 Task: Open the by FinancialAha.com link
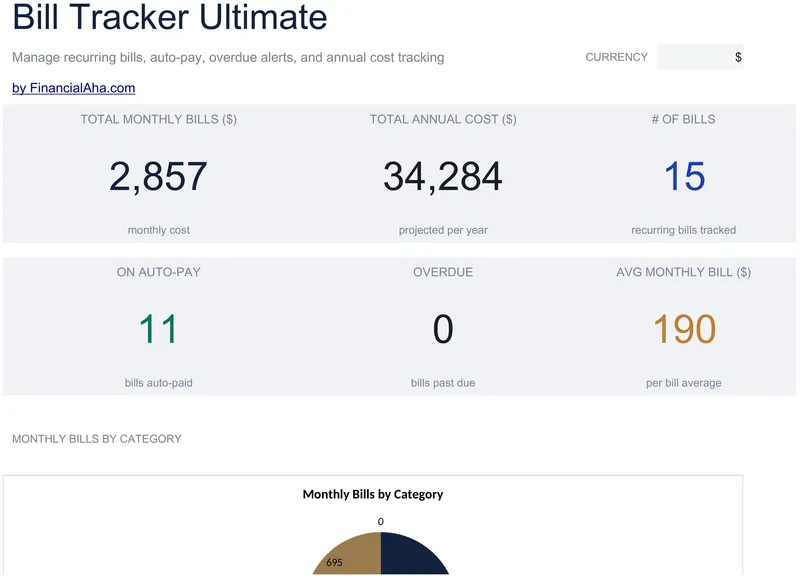click(73, 88)
